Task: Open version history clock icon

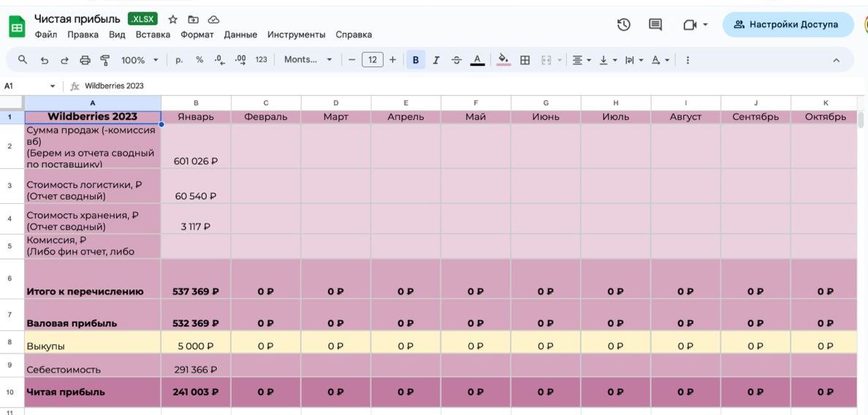Action: point(624,24)
